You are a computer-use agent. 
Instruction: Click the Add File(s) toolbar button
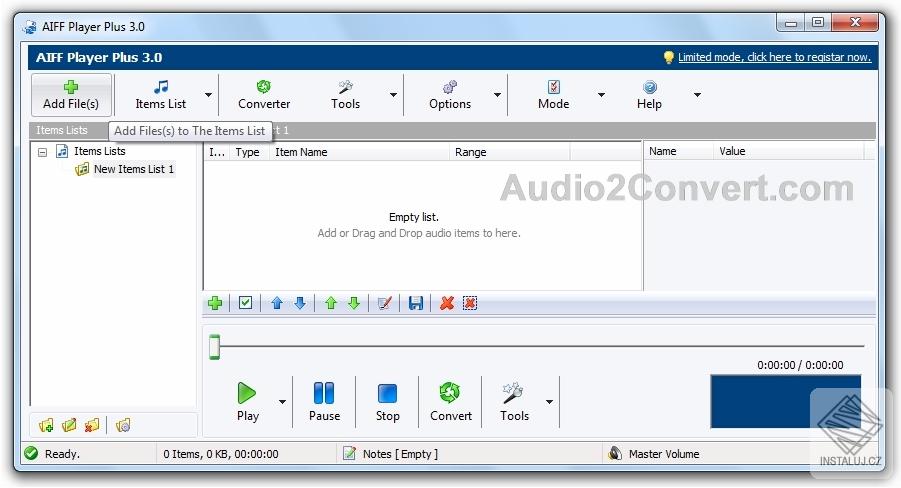click(x=71, y=95)
